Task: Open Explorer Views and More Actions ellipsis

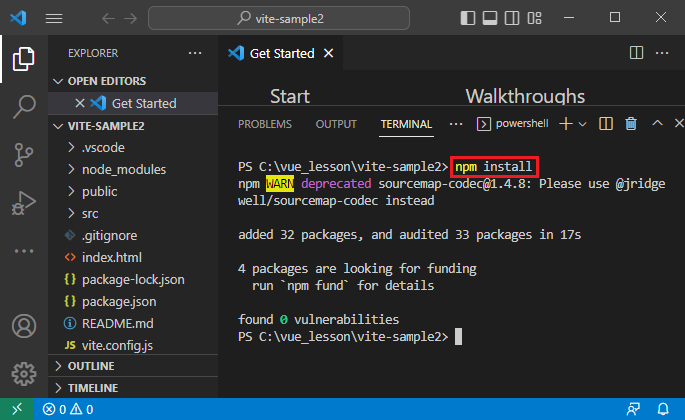Action: click(x=195, y=53)
